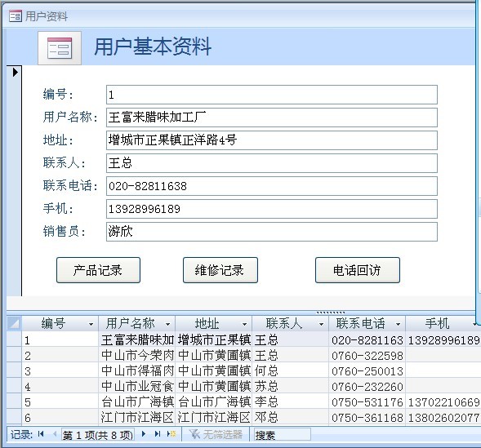Viewport: 481px width, 448px height.
Task: Select all rows via datasheet corner box
Action: [x=14, y=323]
